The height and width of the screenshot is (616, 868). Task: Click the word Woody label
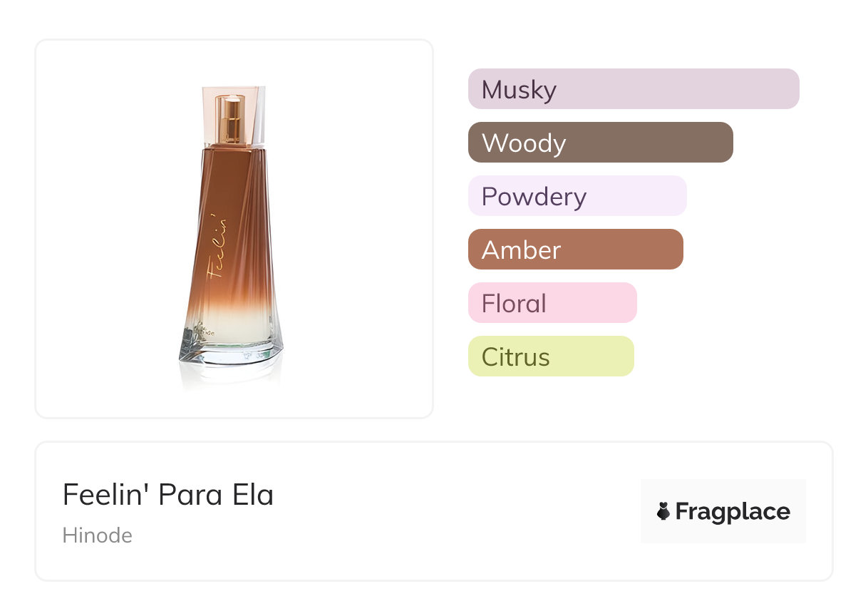click(x=524, y=143)
